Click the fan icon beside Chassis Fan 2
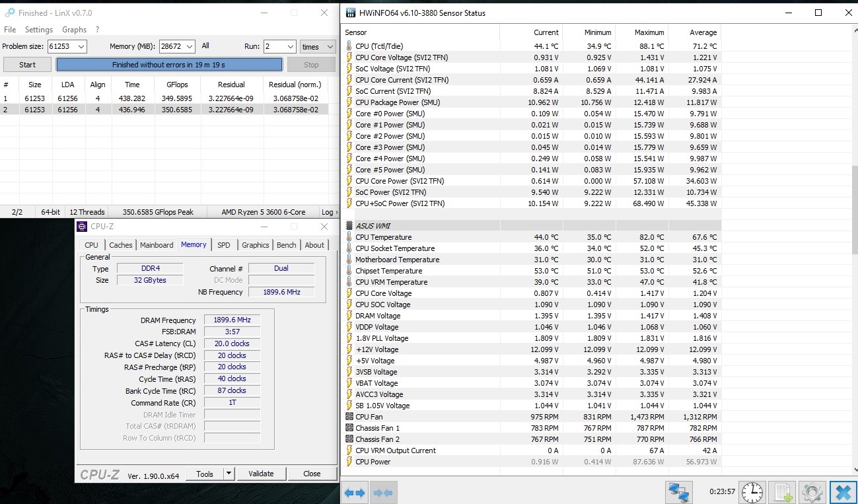 pyautogui.click(x=349, y=439)
